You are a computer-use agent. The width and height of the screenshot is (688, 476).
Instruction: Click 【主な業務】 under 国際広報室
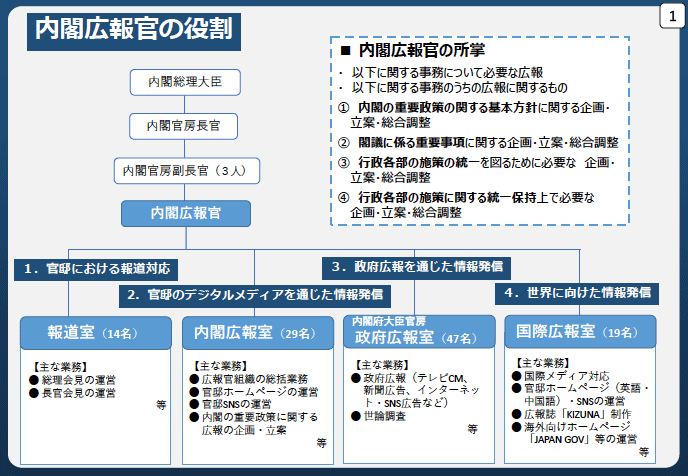point(543,363)
